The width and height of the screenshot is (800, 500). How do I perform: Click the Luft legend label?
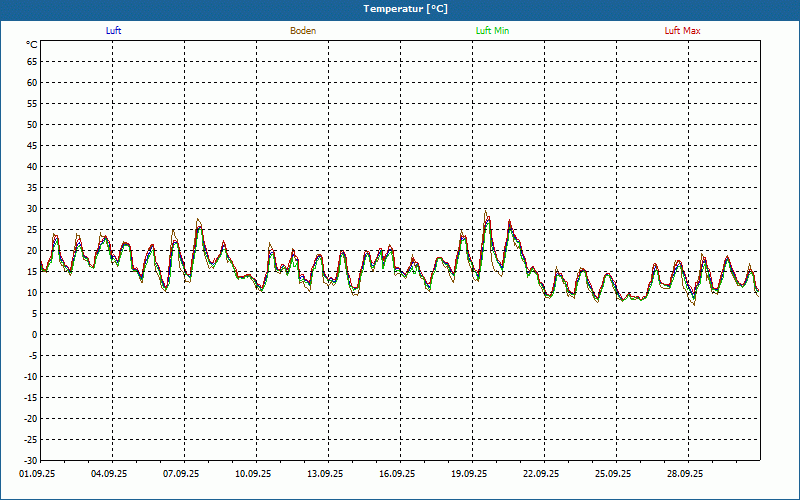click(x=114, y=31)
